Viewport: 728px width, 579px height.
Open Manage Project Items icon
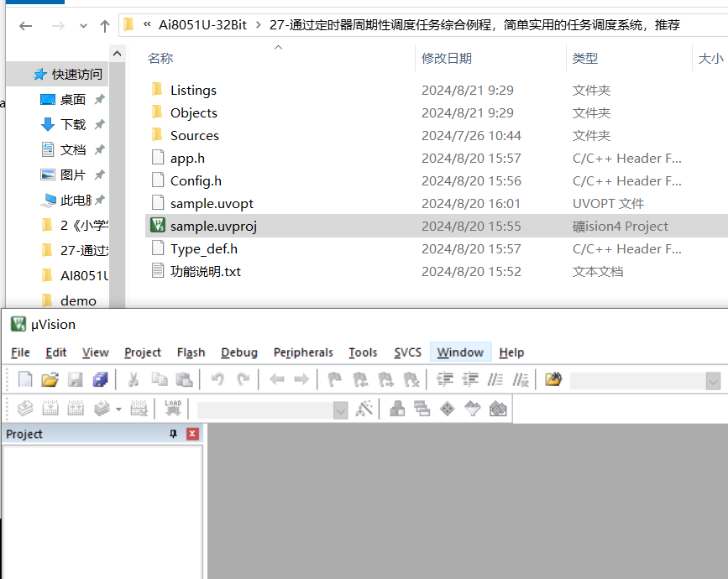pyautogui.click(x=397, y=409)
